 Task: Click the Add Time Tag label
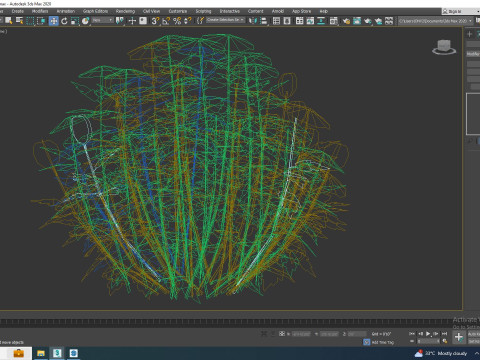(x=383, y=342)
